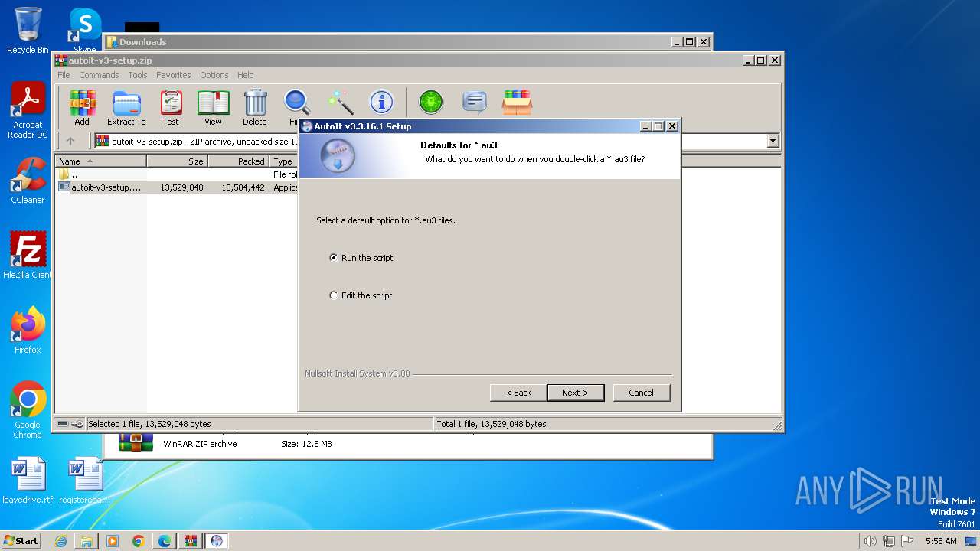Click volume speaker tray icon
This screenshot has width=980, height=551.
click(x=870, y=541)
